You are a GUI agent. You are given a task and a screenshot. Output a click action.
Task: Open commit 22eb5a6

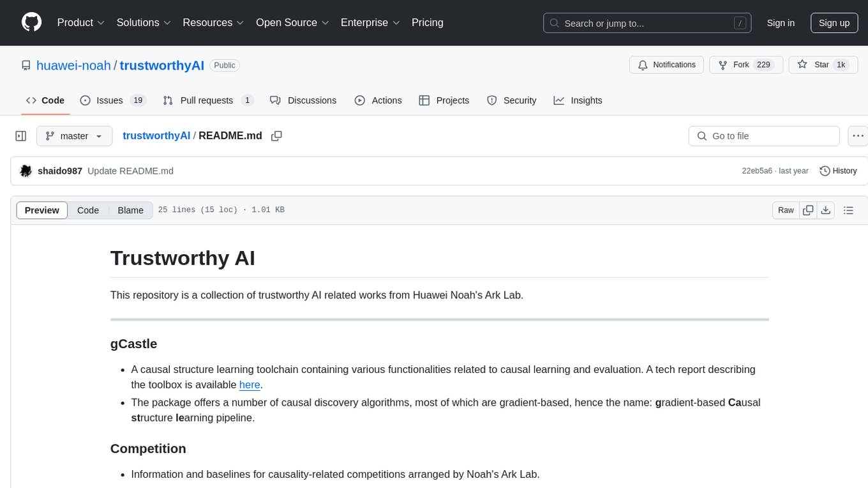pos(757,171)
